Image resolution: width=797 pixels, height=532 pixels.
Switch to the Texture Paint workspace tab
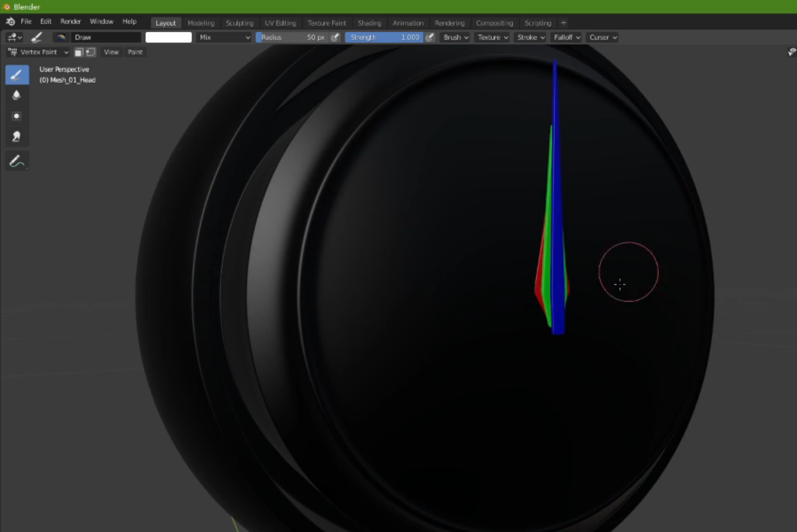(327, 23)
